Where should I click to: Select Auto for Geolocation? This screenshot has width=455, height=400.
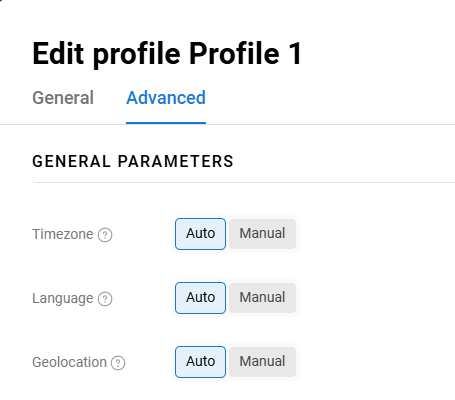pyautogui.click(x=200, y=362)
